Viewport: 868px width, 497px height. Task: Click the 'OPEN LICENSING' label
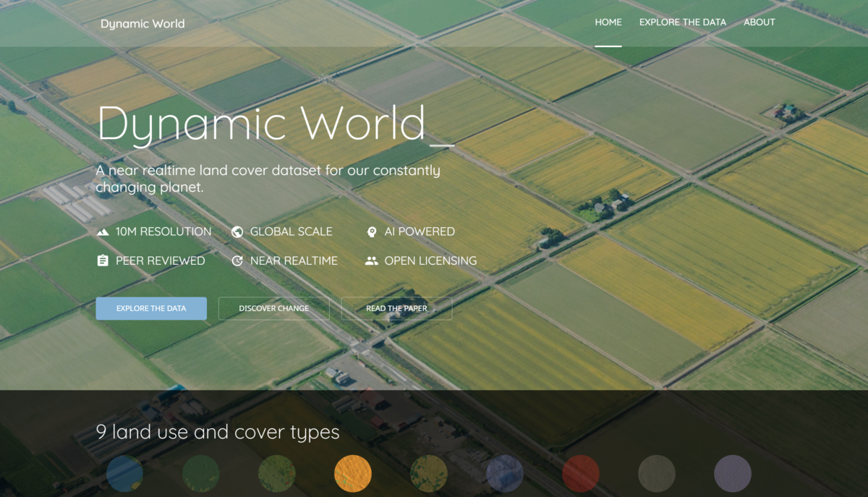point(430,261)
